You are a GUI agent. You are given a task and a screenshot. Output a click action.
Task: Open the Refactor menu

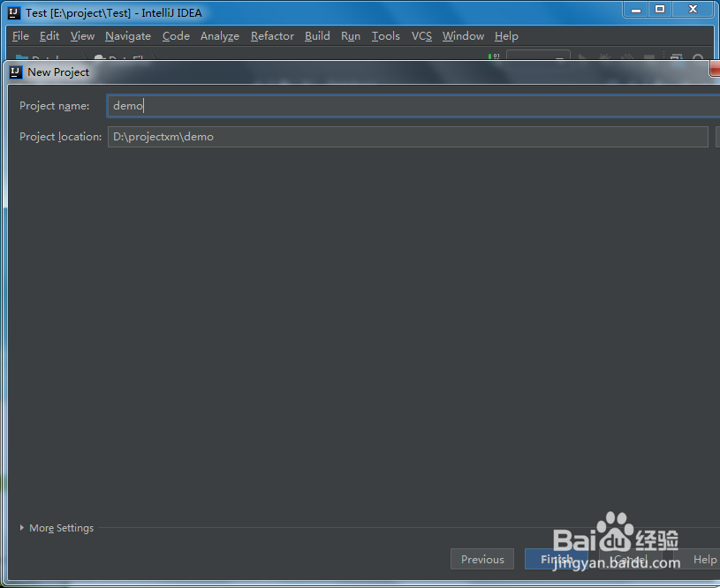point(272,36)
